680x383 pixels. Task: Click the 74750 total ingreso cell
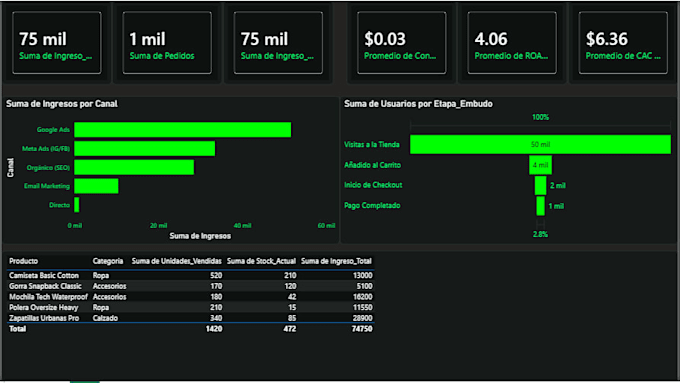click(x=363, y=329)
